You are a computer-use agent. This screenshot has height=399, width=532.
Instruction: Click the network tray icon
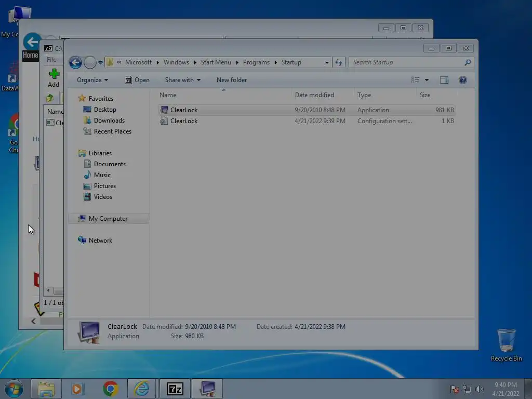467,389
